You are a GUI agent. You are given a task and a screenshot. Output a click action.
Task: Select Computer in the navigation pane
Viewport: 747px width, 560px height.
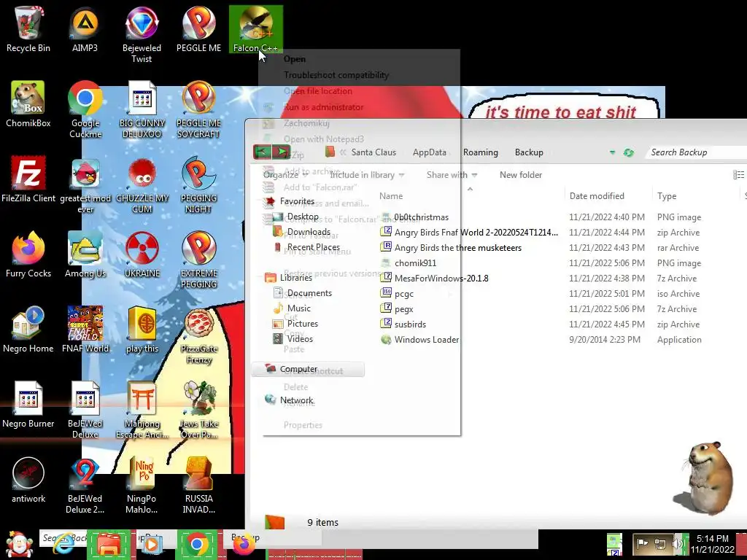click(x=308, y=369)
